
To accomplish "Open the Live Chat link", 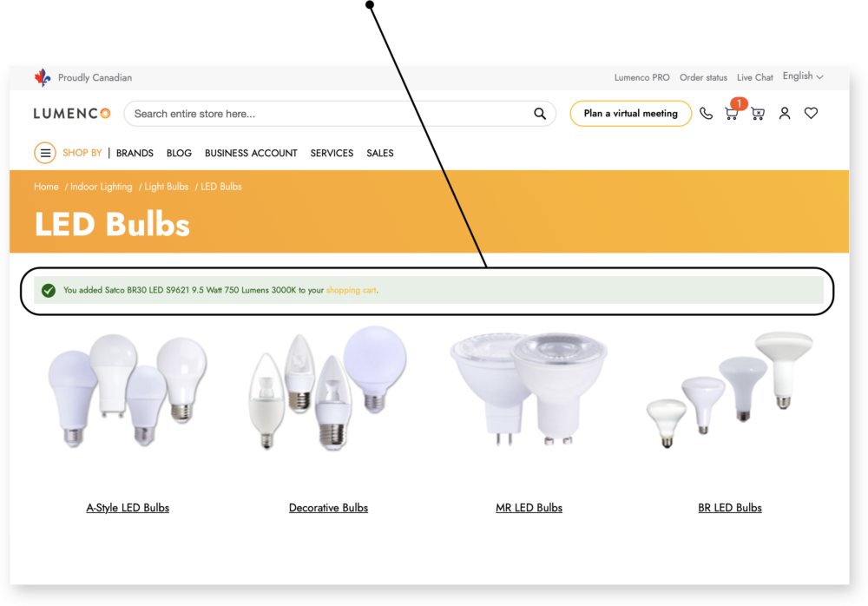I will click(754, 77).
